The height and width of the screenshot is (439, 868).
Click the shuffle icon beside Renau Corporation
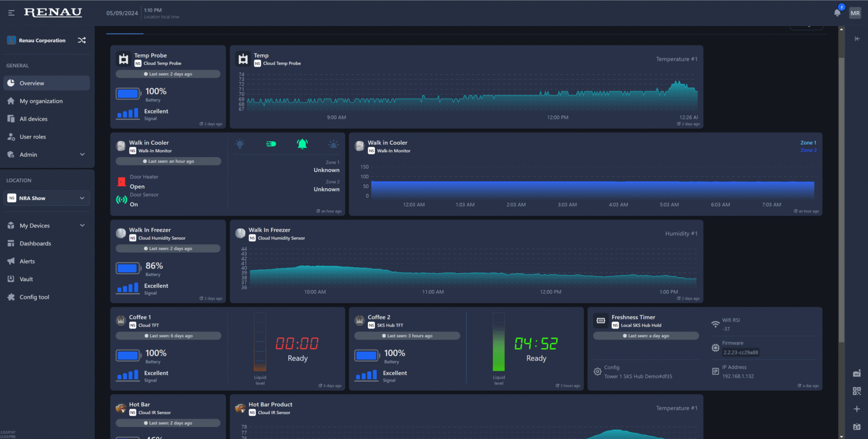[x=82, y=40]
